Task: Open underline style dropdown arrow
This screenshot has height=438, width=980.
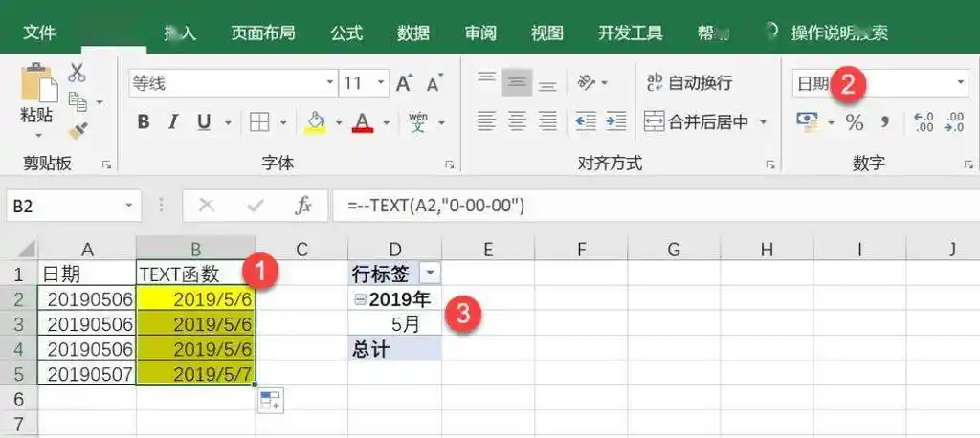Action: [228, 122]
